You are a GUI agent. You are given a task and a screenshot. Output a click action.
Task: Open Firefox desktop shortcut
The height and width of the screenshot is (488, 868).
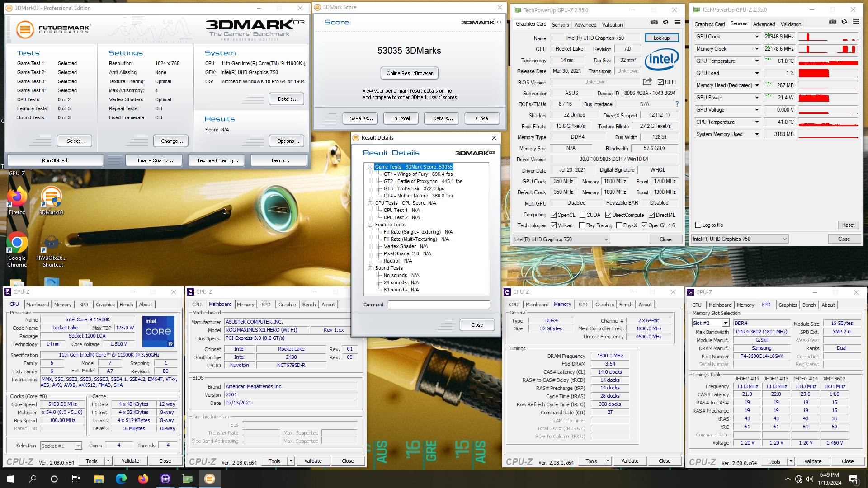[x=17, y=201]
